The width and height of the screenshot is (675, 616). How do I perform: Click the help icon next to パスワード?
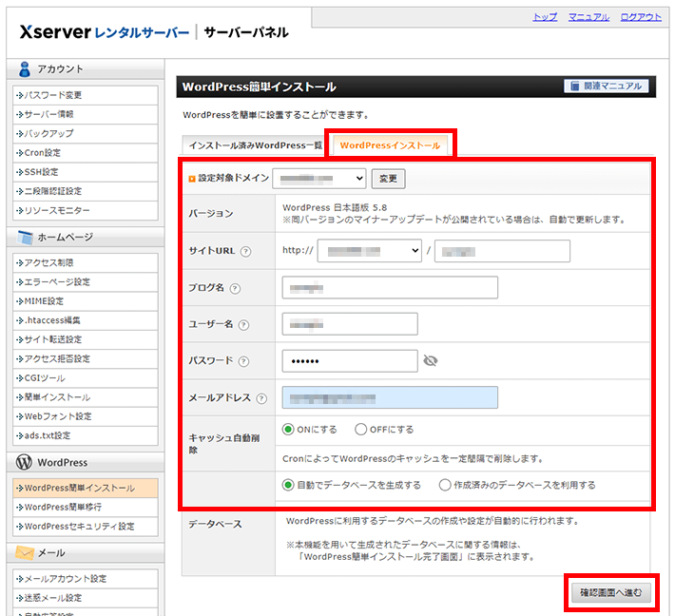coord(243,361)
